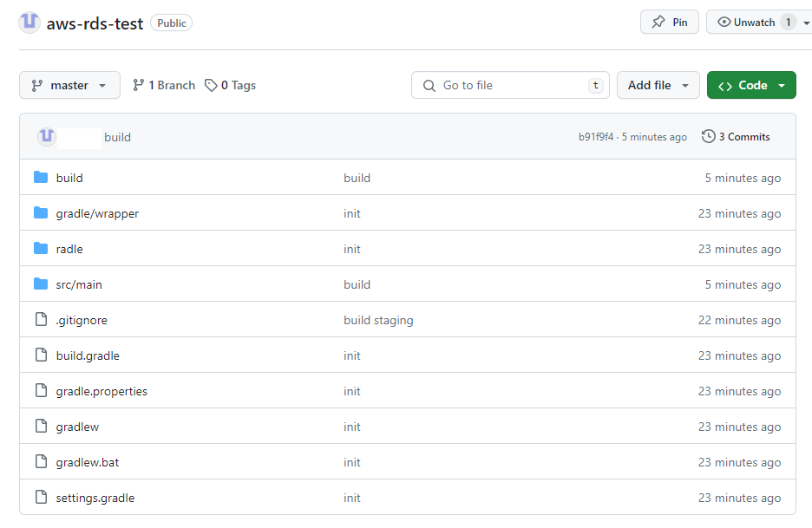Open commit hash b91f9f4
Screen dimensions: 812x528
595,137
